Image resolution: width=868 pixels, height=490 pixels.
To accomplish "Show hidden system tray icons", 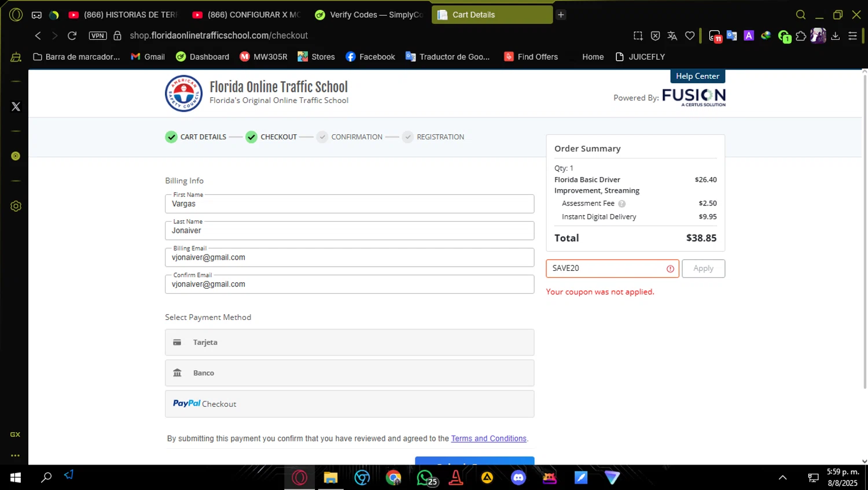I will [782, 478].
